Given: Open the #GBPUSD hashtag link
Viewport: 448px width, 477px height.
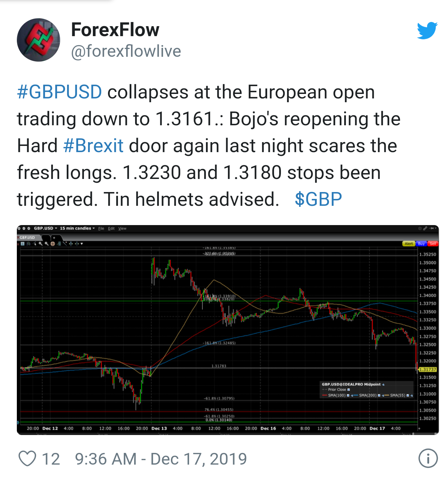Looking at the screenshot, I should [x=59, y=92].
